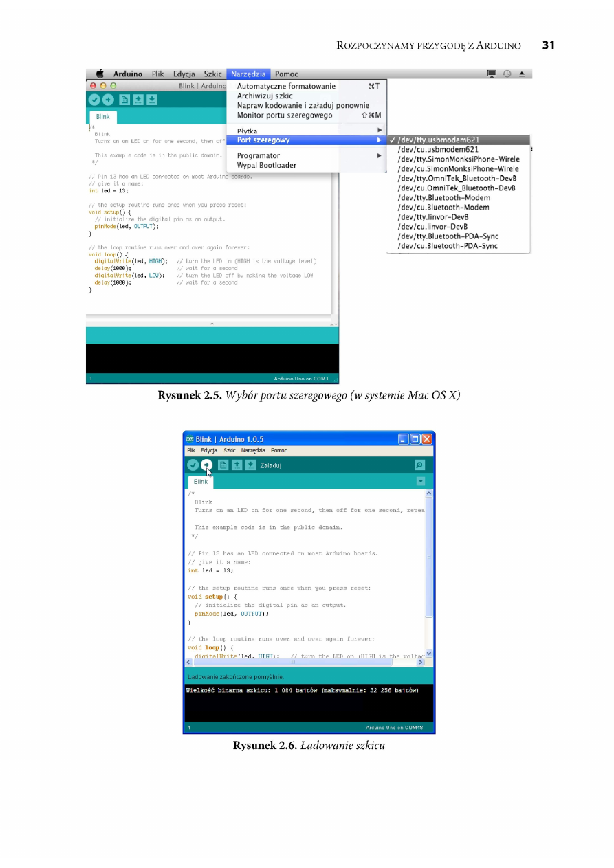614x868 pixels.
Task: Click the Verify checkmark icon in Windows Arduino window
Action: tap(193, 465)
